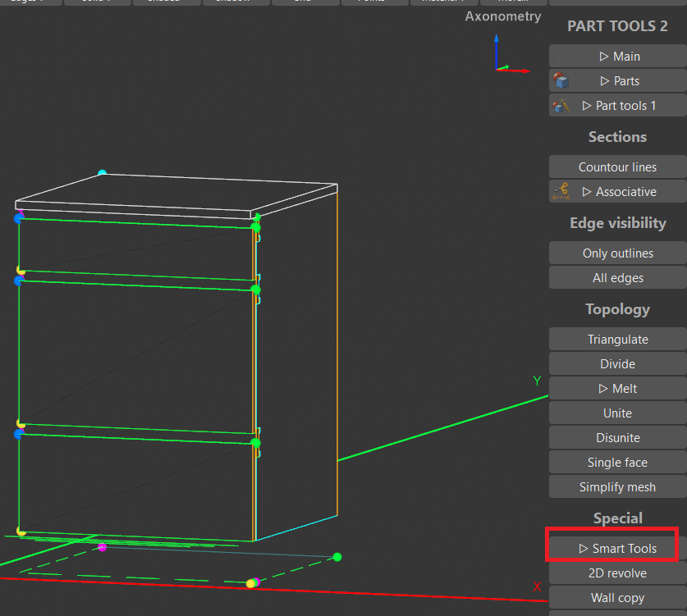
Task: Apply the Single face command
Action: coord(618,463)
